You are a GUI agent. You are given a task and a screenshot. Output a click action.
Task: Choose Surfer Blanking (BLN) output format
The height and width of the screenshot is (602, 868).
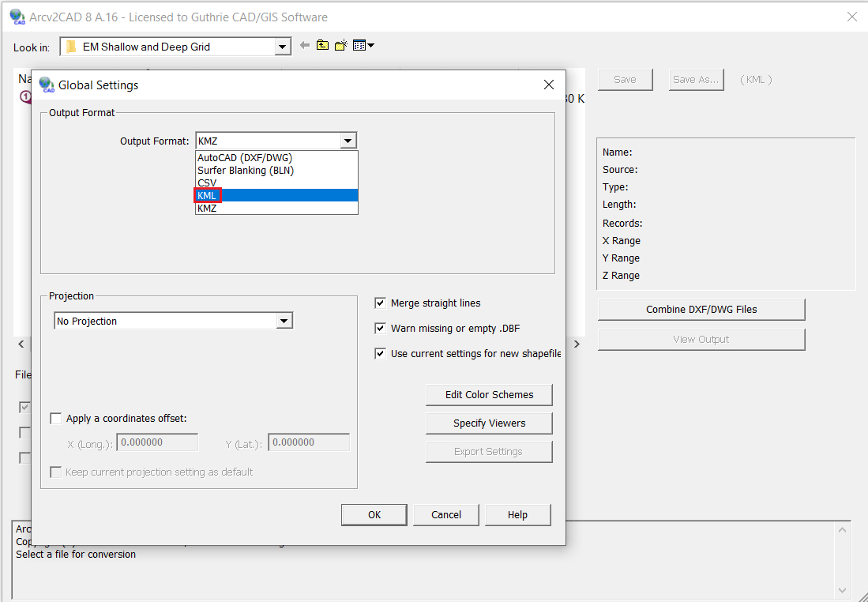[276, 171]
